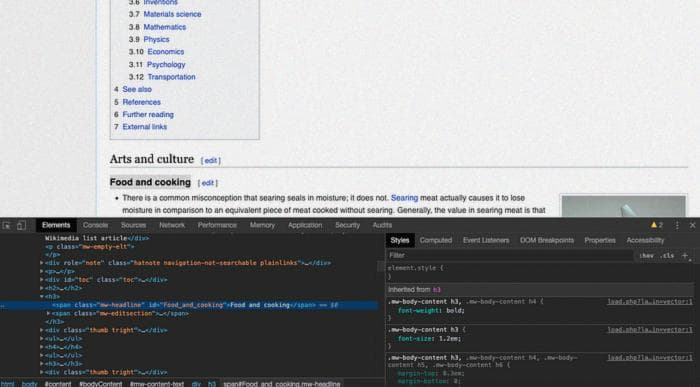Open the Materials science contents link
This screenshot has width=700, height=387.
pyautogui.click(x=172, y=14)
